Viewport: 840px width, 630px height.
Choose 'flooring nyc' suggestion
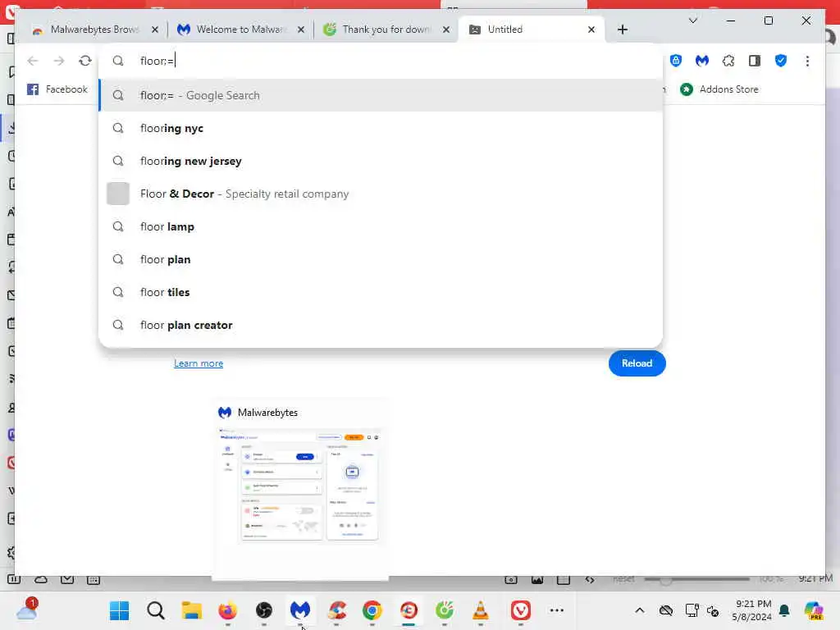(x=381, y=128)
